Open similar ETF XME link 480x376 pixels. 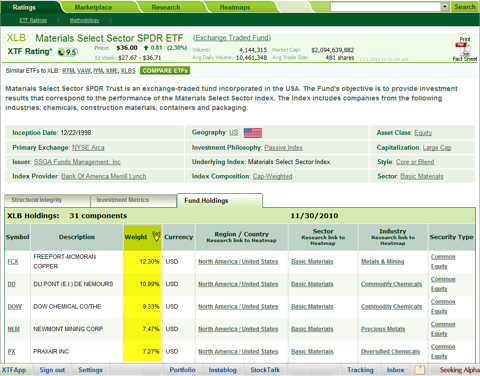[112, 71]
